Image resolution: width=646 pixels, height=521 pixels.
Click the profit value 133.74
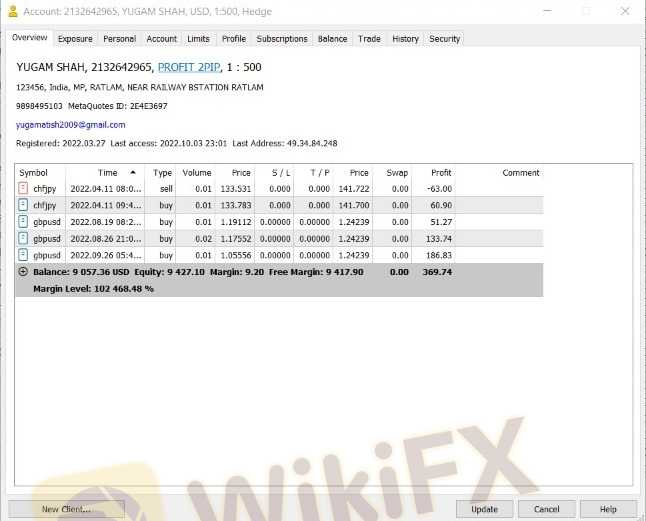point(439,238)
